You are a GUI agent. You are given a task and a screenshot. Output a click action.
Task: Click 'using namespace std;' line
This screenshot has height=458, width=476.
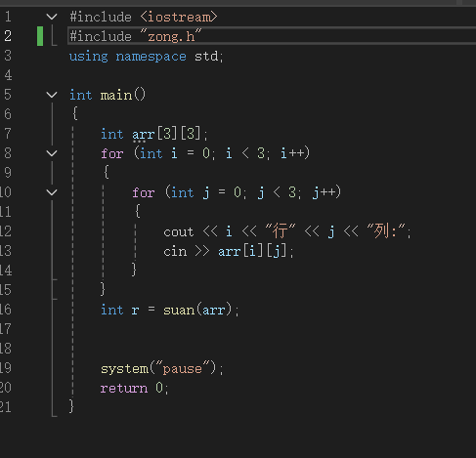[146, 57]
